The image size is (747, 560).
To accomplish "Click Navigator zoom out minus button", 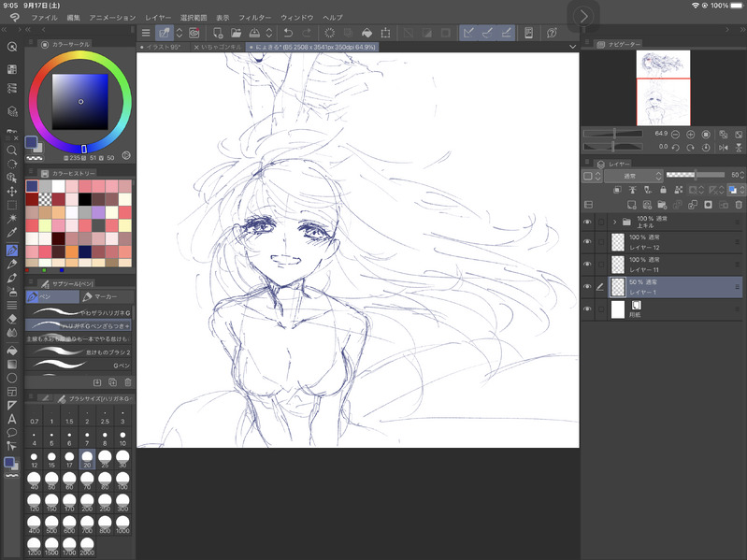I will pos(675,135).
